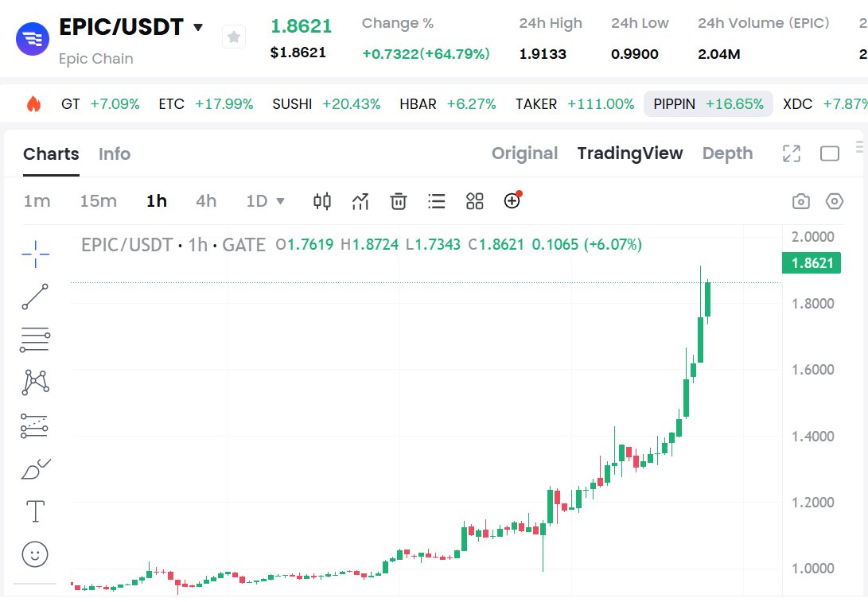The height and width of the screenshot is (602, 868).
Task: Open ETC ticker in trending bar
Action: [205, 104]
